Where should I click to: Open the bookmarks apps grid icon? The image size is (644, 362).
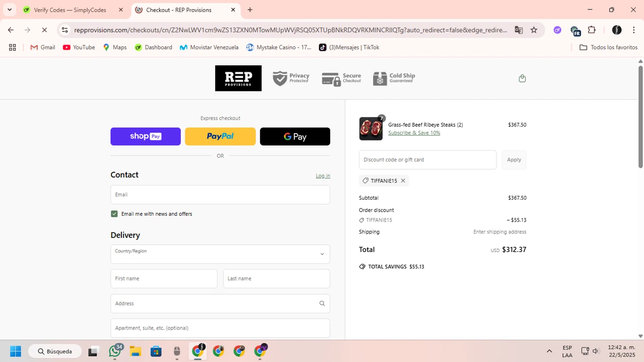[x=12, y=48]
